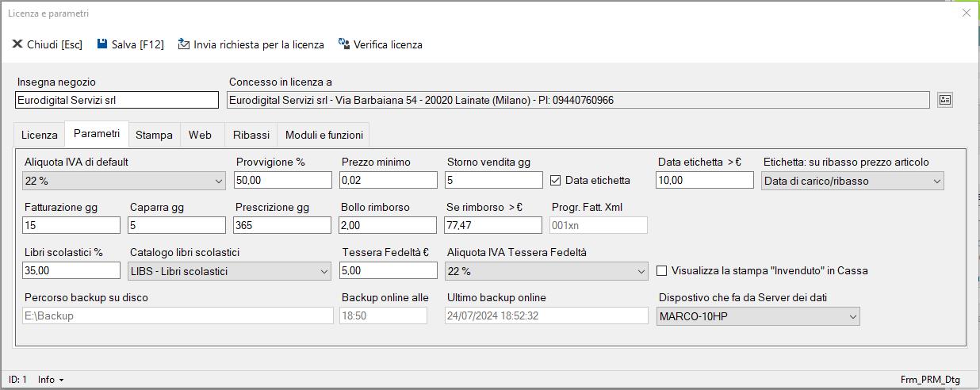Click the Verifica licenza button label
980x390 pixels.
[389, 44]
